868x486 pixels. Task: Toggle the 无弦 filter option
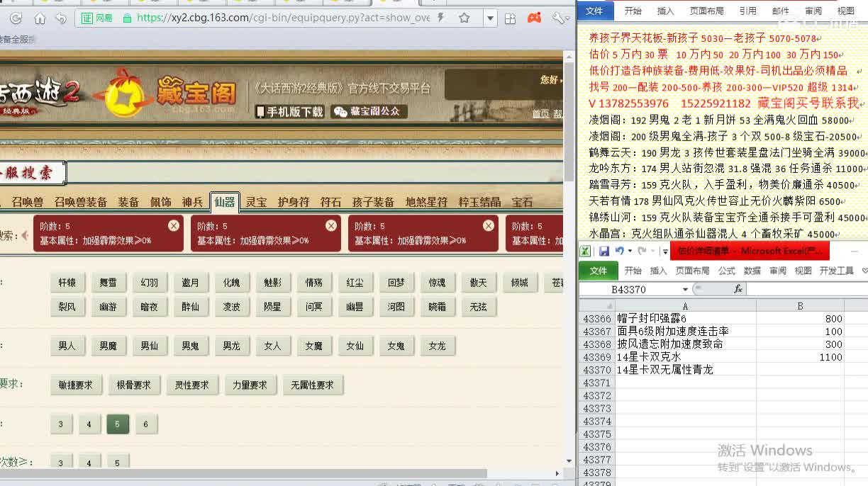coord(478,307)
